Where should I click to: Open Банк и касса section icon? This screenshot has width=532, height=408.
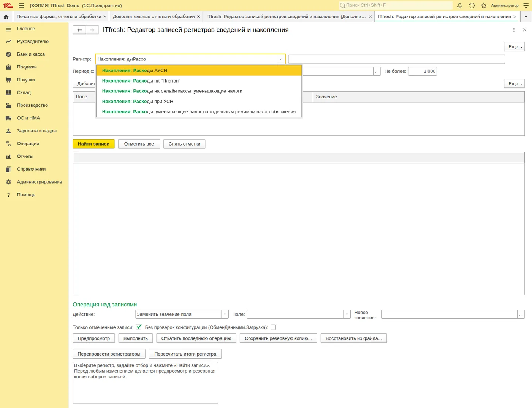point(8,54)
